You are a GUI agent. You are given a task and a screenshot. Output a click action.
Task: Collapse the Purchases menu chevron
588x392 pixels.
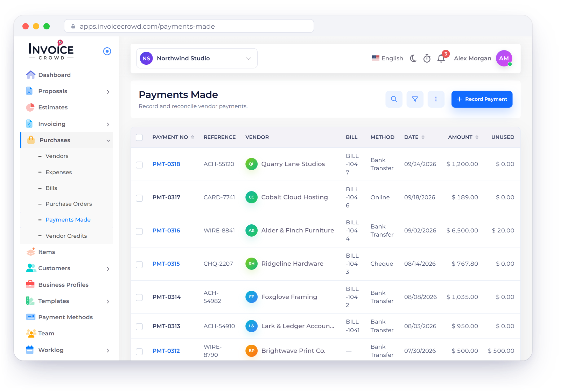[x=108, y=140]
